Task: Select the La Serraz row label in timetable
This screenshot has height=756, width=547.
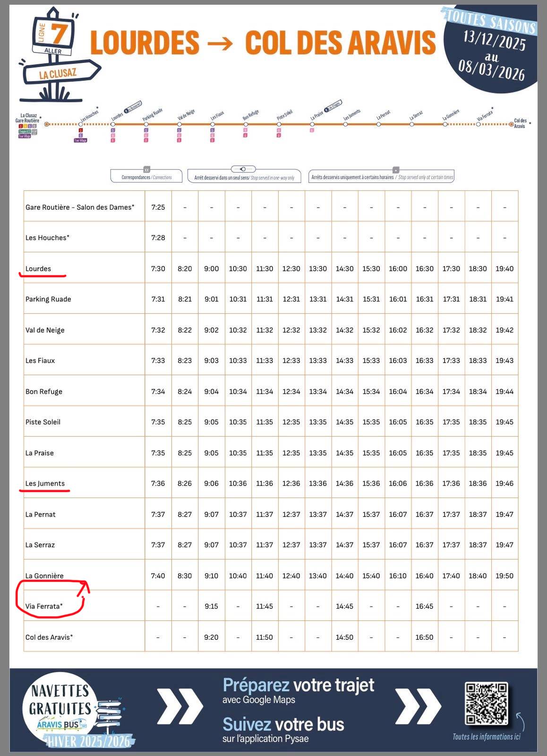Action: [40, 545]
